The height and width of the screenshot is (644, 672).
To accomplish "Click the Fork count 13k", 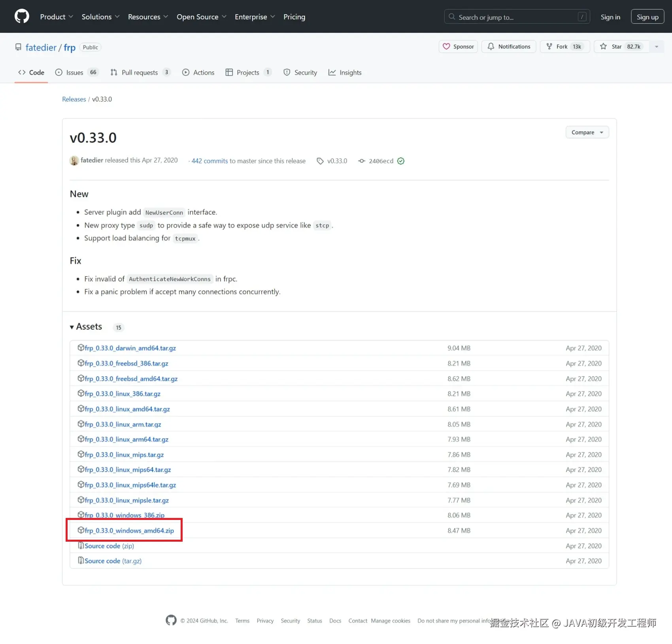I will (577, 47).
